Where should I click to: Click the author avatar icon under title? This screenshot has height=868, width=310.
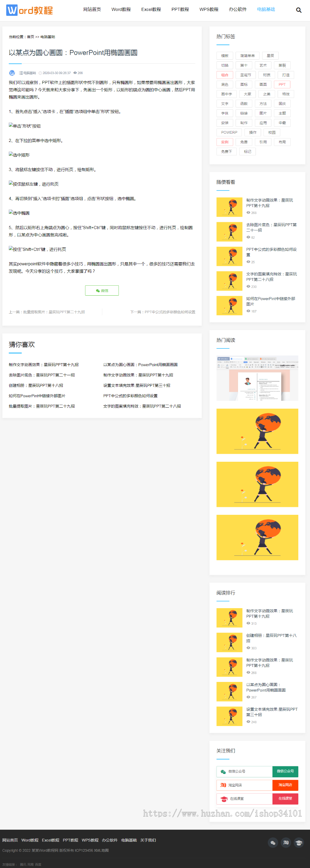[12, 73]
